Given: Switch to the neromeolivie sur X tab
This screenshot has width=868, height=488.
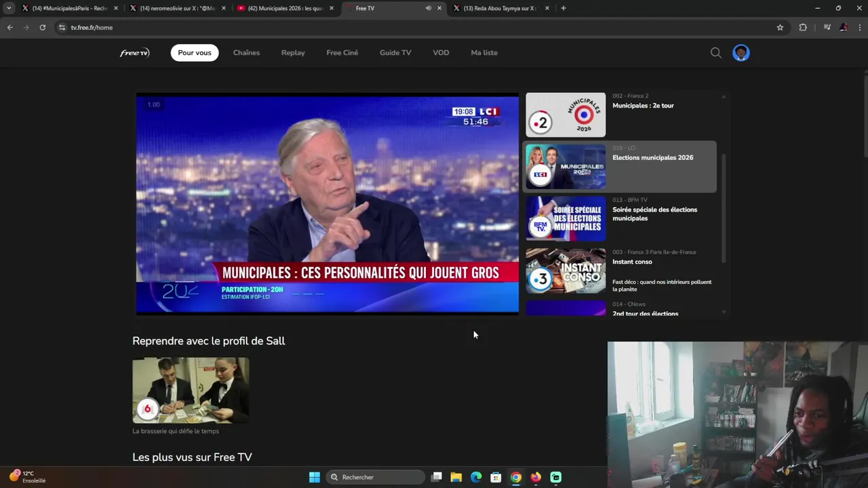Looking at the screenshot, I should click(178, 8).
